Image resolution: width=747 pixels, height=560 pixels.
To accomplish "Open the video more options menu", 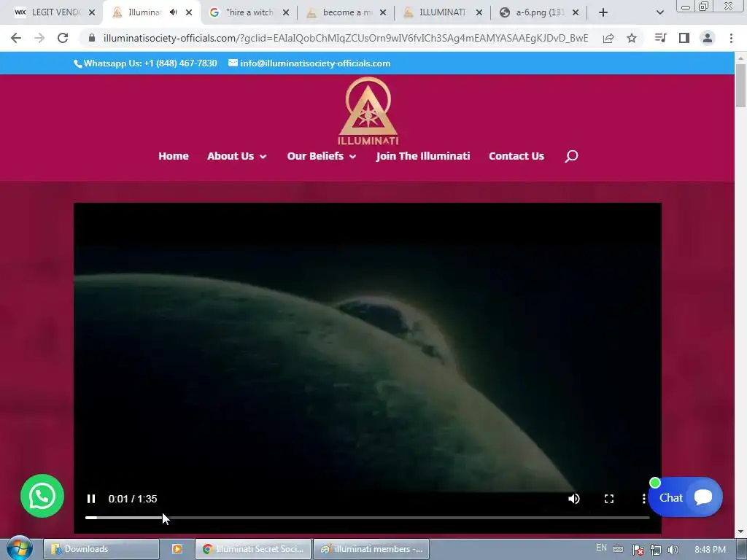I will [x=643, y=499].
